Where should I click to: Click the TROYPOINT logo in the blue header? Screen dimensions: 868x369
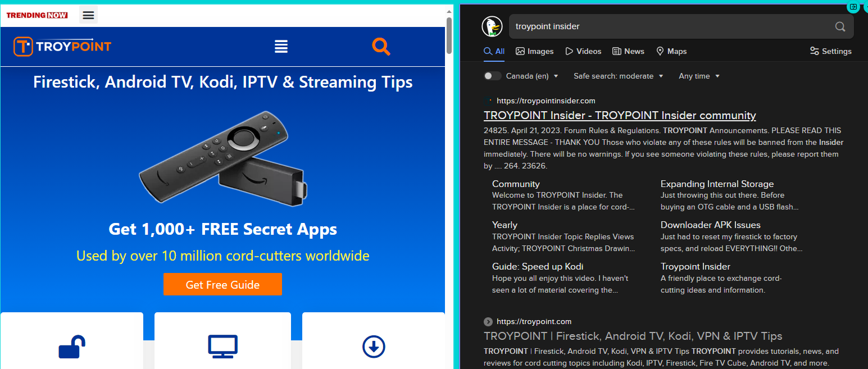[x=62, y=47]
